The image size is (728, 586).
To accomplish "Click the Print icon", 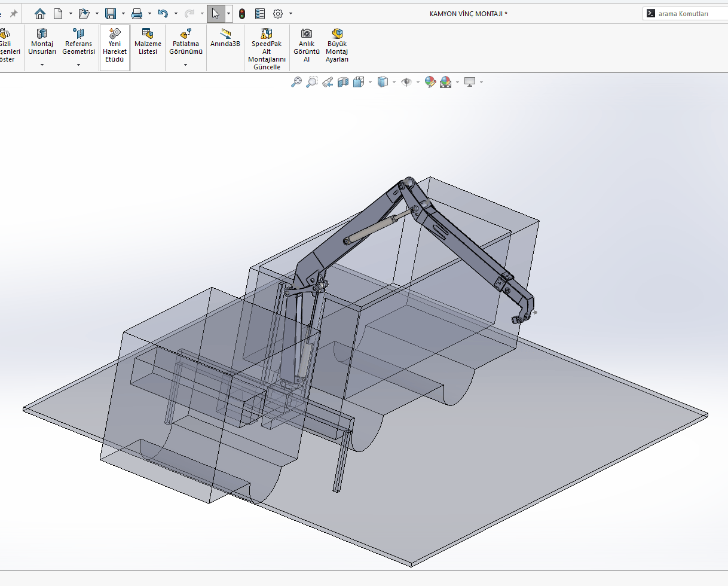I will click(x=137, y=13).
